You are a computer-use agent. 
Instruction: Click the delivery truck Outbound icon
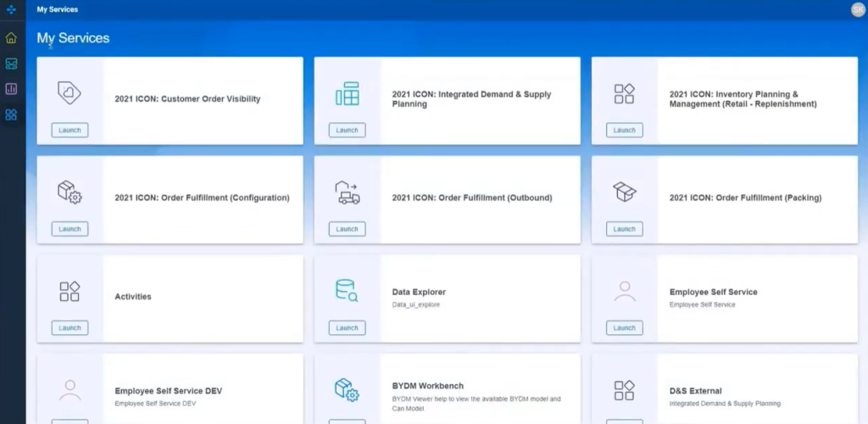click(347, 192)
